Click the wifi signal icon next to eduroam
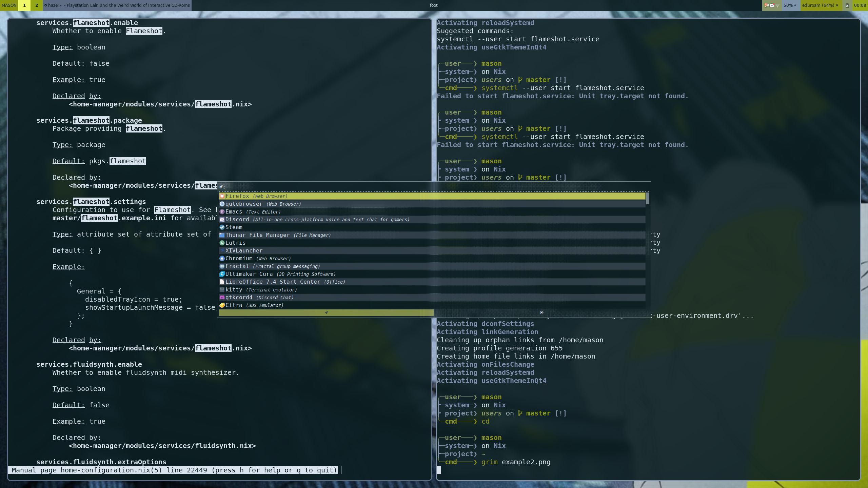 [x=837, y=5]
